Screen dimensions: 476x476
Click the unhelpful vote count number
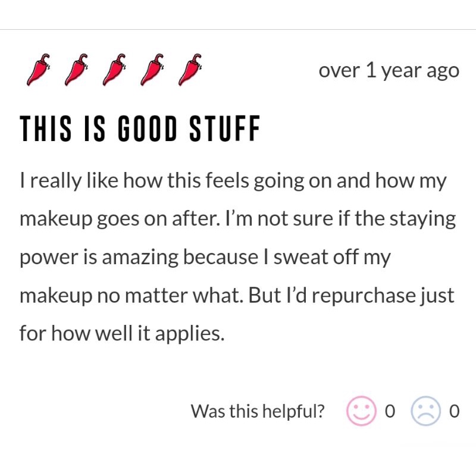[x=455, y=411]
